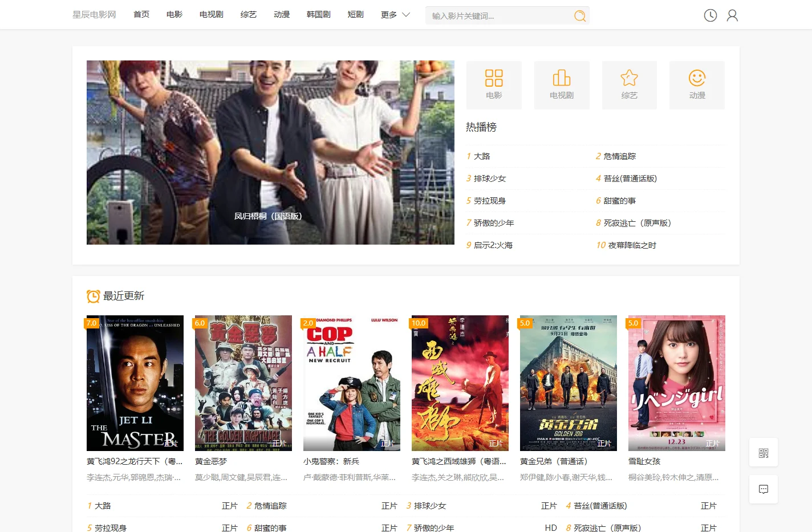Image resolution: width=812 pixels, height=532 pixels.
Task: Open the 凤归梧桐 banner image
Action: 270,152
